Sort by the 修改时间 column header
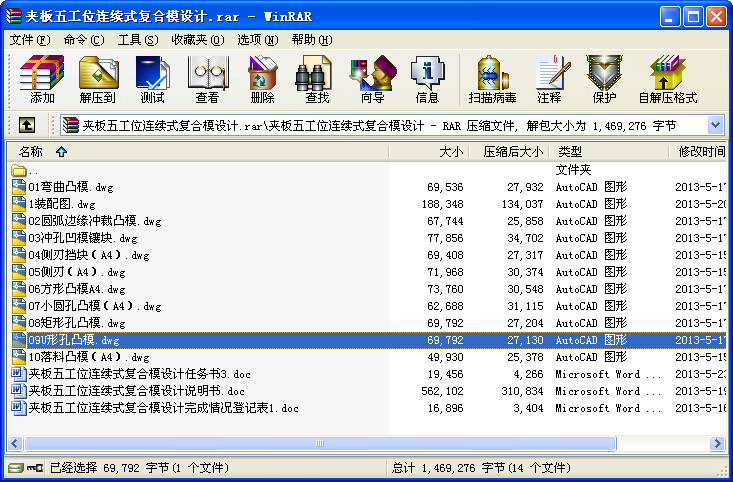The image size is (733, 482). pyautogui.click(x=697, y=151)
